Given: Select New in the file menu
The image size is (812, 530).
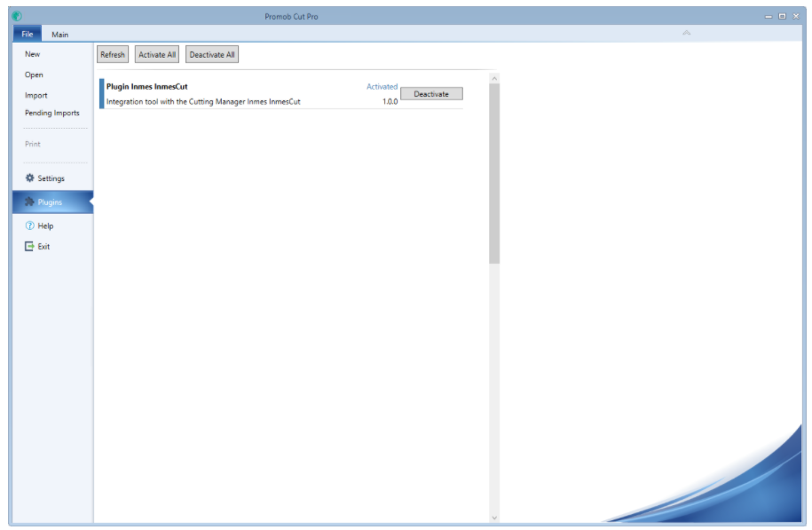Looking at the screenshot, I should 32,54.
